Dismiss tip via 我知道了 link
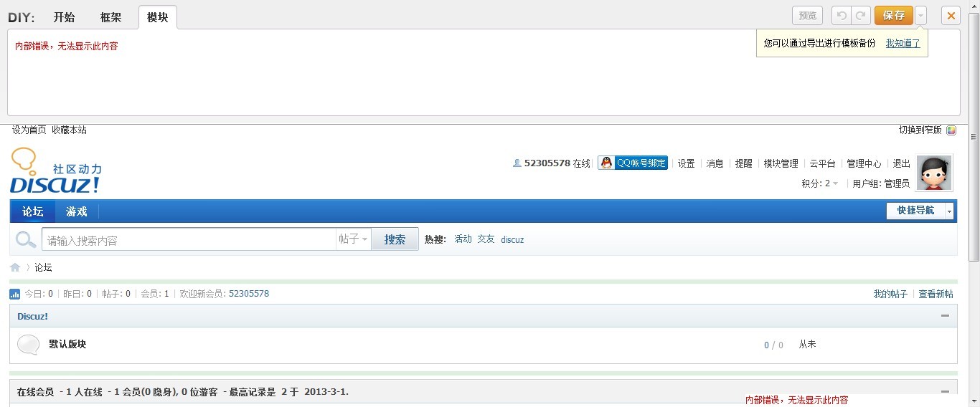The image size is (980, 407). (x=903, y=43)
